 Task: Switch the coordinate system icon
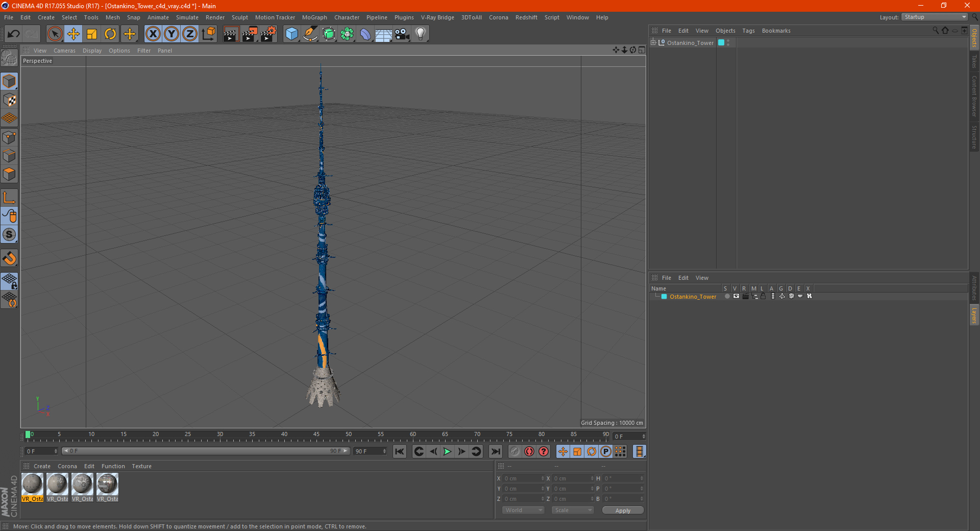tap(208, 34)
